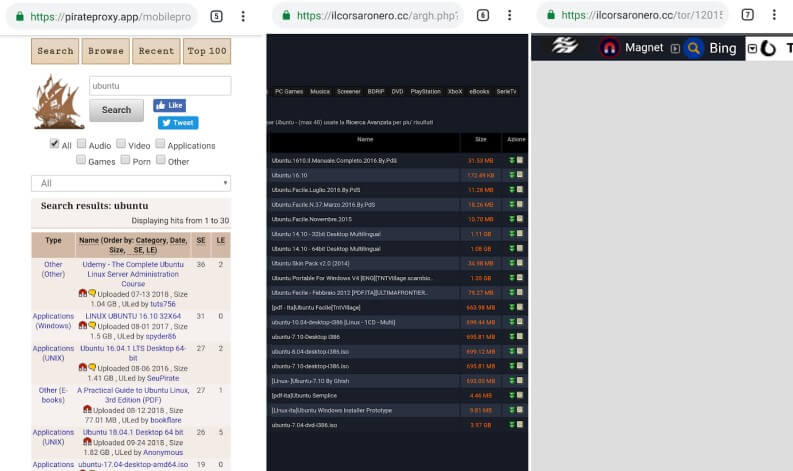Click the ubuntu search input field
This screenshot has width=793, height=471.
click(160, 86)
